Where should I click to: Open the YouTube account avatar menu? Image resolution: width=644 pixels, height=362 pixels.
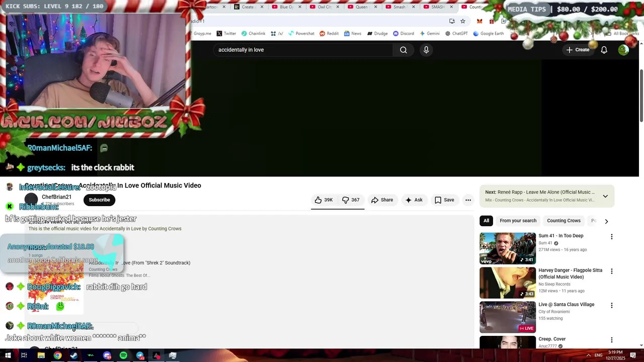(623, 50)
